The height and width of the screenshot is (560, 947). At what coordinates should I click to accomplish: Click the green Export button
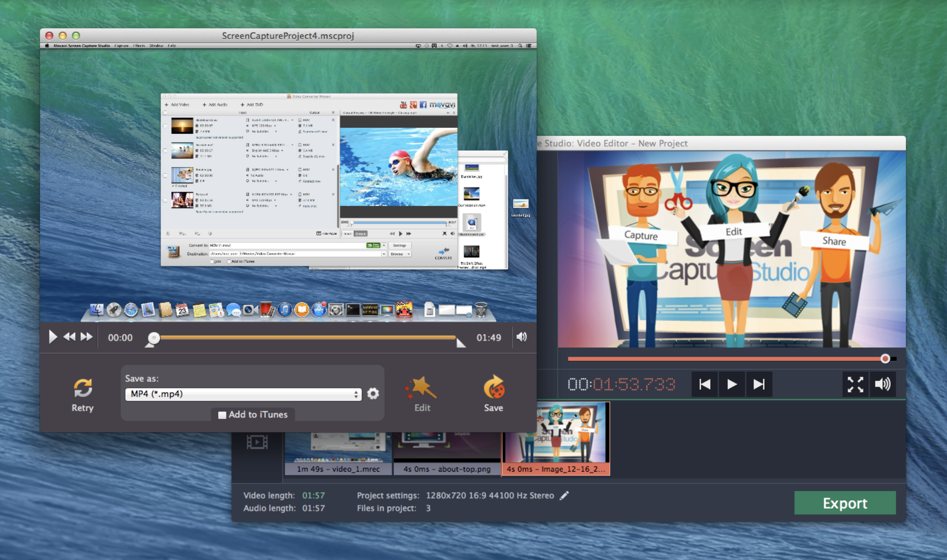pyautogui.click(x=845, y=503)
